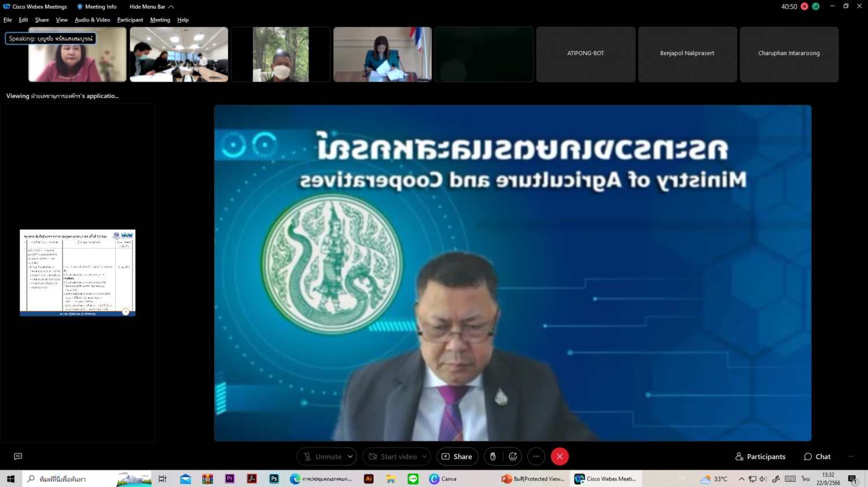Open Adobe Illustrator from taskbar
Image resolution: width=868 pixels, height=487 pixels.
369,479
